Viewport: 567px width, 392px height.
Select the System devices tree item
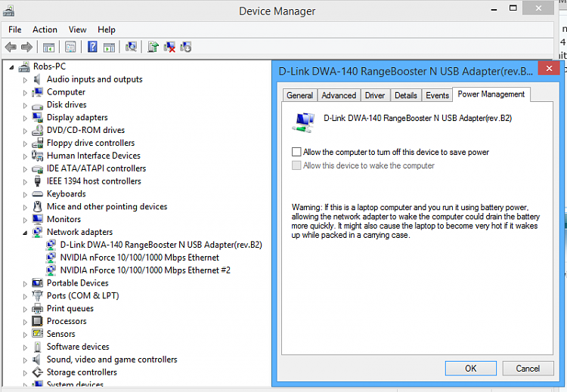pyautogui.click(x=75, y=384)
